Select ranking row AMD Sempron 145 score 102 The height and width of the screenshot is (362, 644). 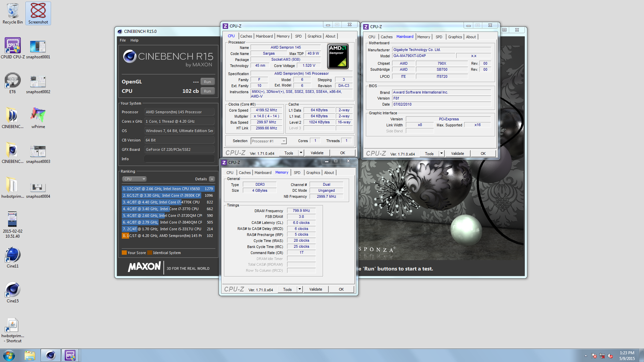click(x=168, y=236)
